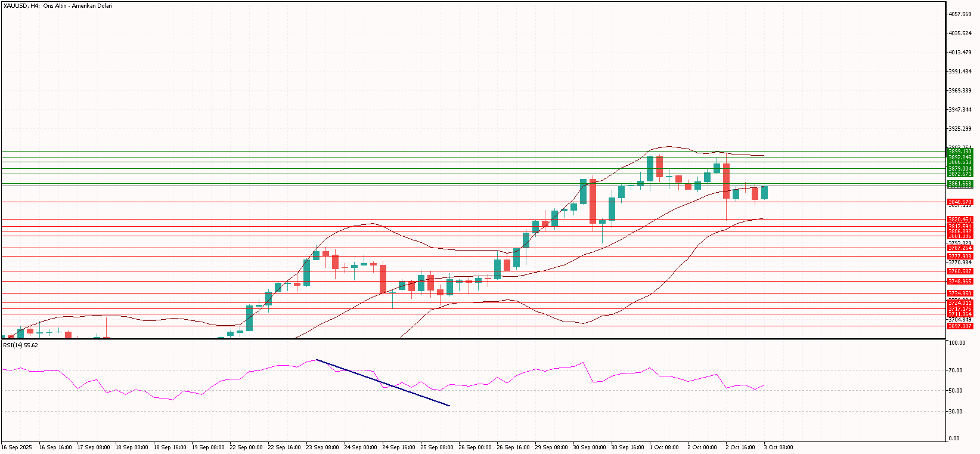Click the 3 Oct 08:00 time label
Image resolution: width=980 pixels, height=454 pixels.
779,447
